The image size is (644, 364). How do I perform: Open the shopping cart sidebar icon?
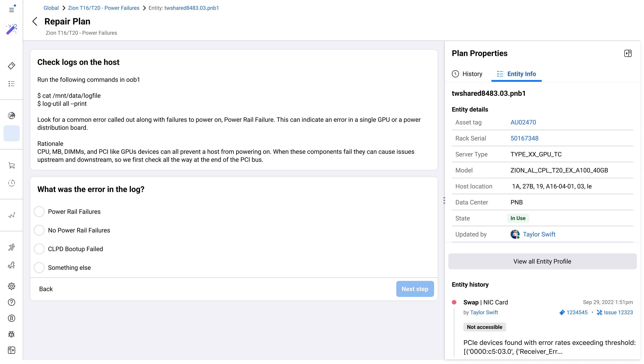[12, 165]
